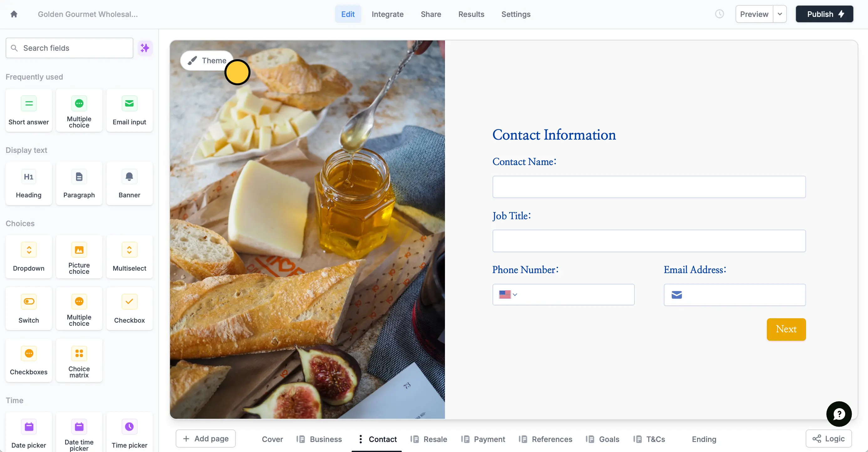The image size is (868, 452).
Task: Insert a Picture choice field
Action: (x=79, y=257)
